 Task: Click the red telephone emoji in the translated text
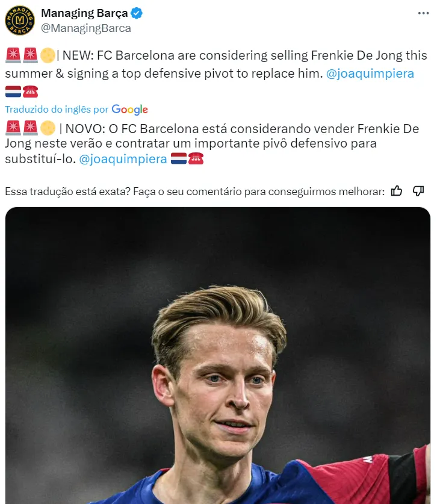[196, 160]
